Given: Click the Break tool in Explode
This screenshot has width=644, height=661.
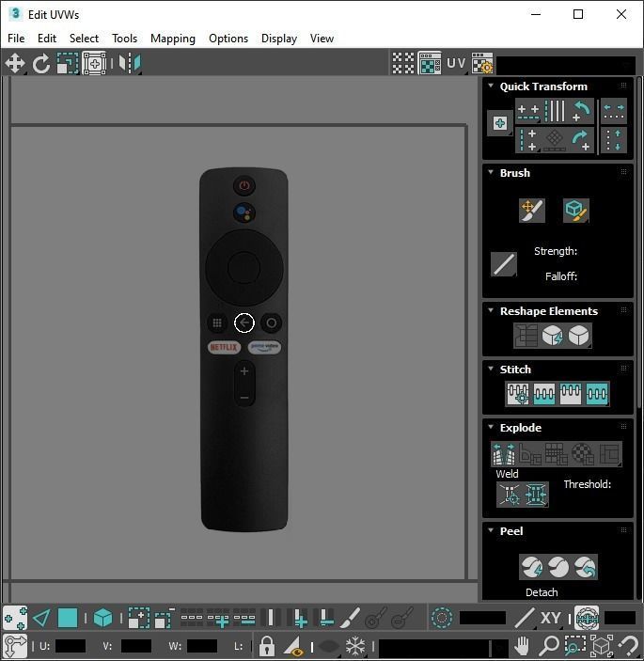Looking at the screenshot, I should pyautogui.click(x=504, y=454).
